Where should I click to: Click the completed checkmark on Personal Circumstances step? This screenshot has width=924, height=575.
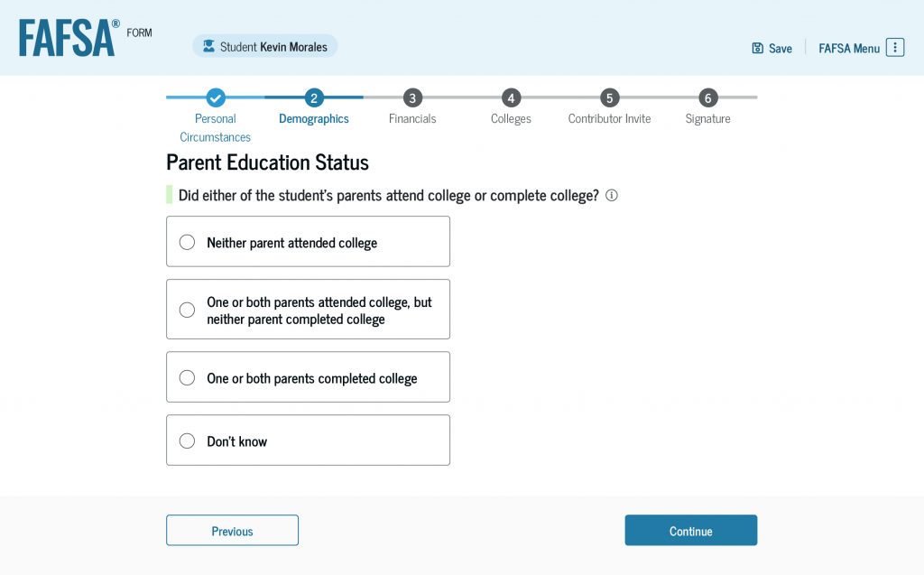(x=215, y=98)
